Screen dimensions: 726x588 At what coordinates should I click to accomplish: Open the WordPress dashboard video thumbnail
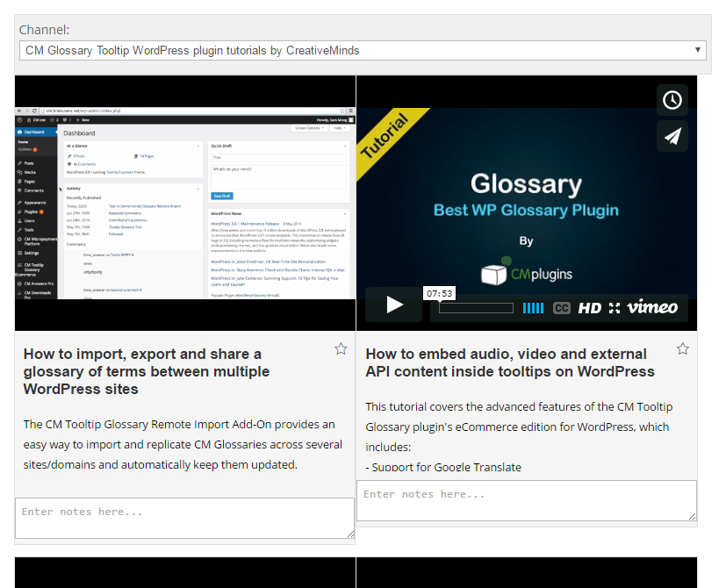coord(185,204)
